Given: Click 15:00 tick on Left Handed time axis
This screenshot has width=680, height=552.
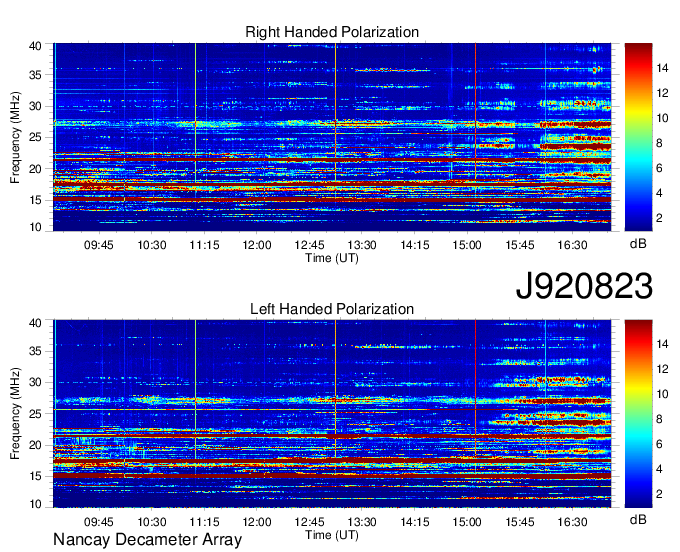Looking at the screenshot, I should pos(467,522).
